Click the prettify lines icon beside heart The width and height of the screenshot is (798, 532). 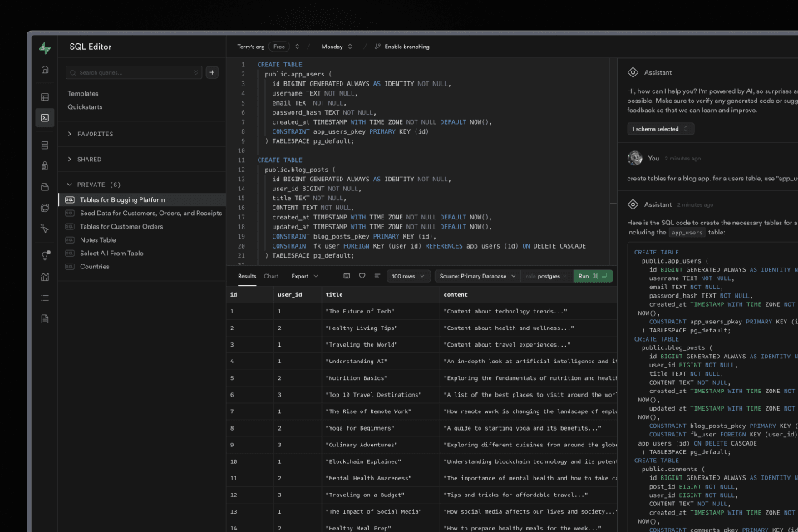pos(377,276)
